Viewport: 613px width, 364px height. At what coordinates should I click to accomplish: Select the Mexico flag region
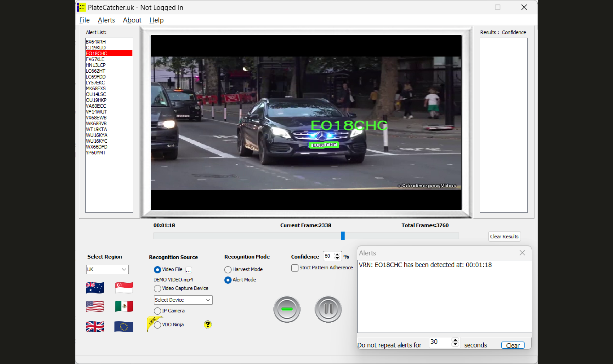(124, 307)
